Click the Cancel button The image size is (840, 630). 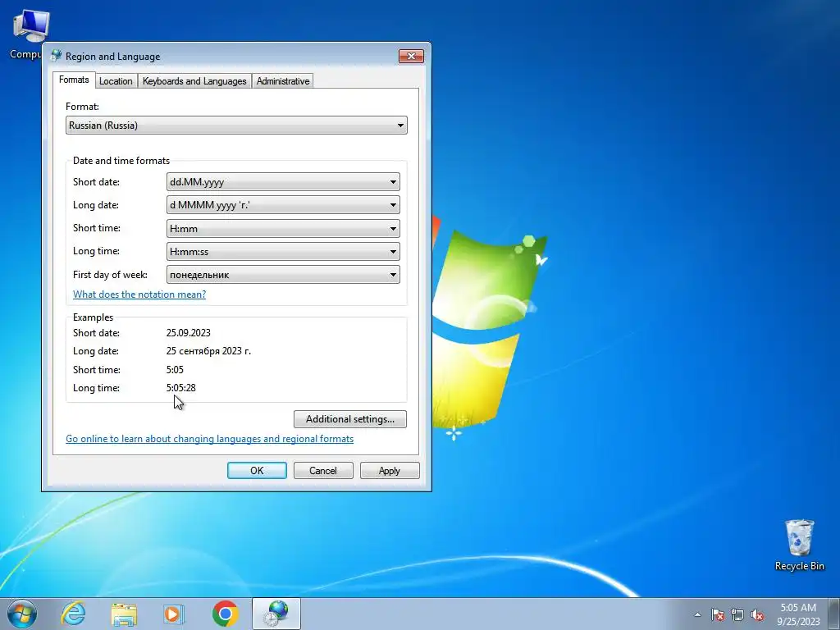click(x=323, y=470)
